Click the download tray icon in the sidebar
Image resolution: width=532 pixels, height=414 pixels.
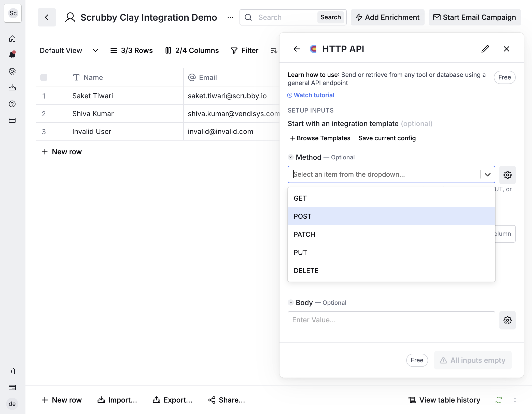pyautogui.click(x=12, y=88)
